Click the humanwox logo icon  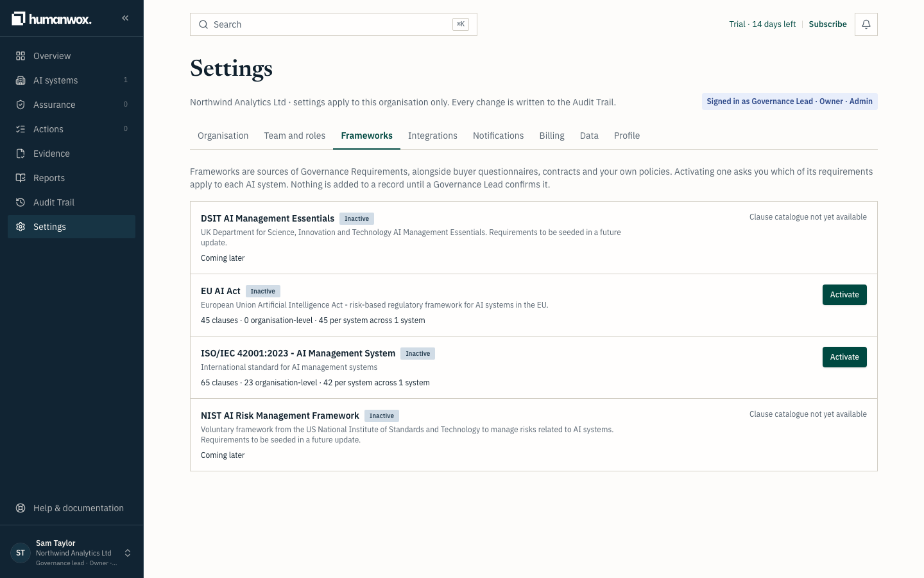tap(19, 19)
